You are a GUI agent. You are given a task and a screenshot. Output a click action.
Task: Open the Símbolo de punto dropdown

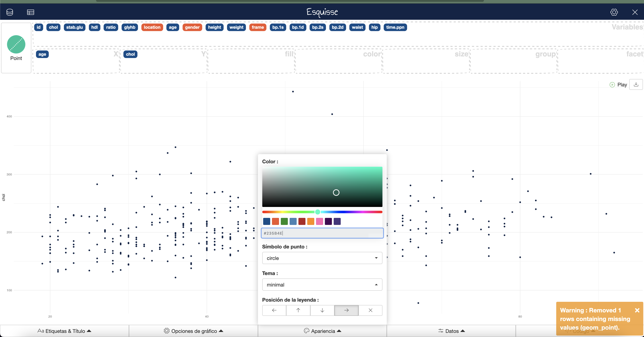click(x=322, y=258)
